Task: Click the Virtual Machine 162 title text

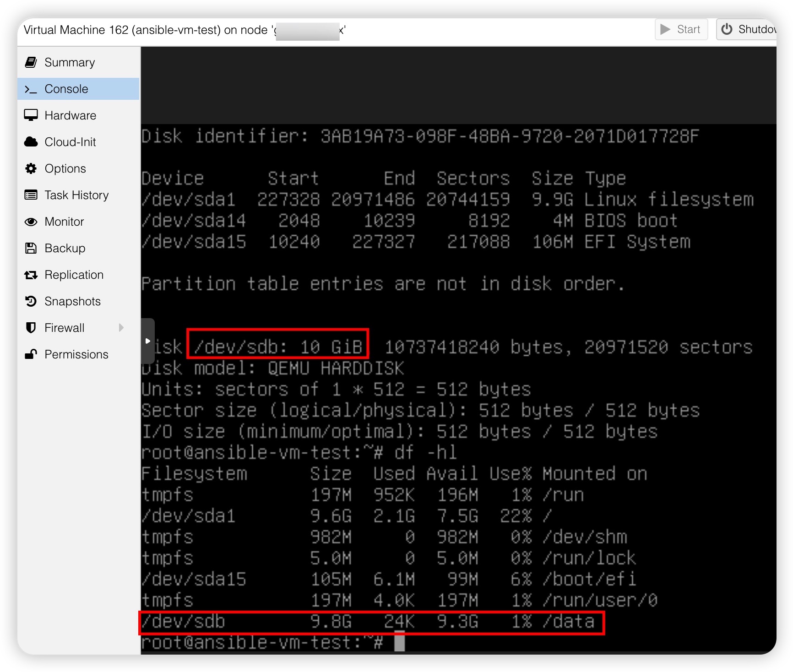Action: click(x=185, y=30)
